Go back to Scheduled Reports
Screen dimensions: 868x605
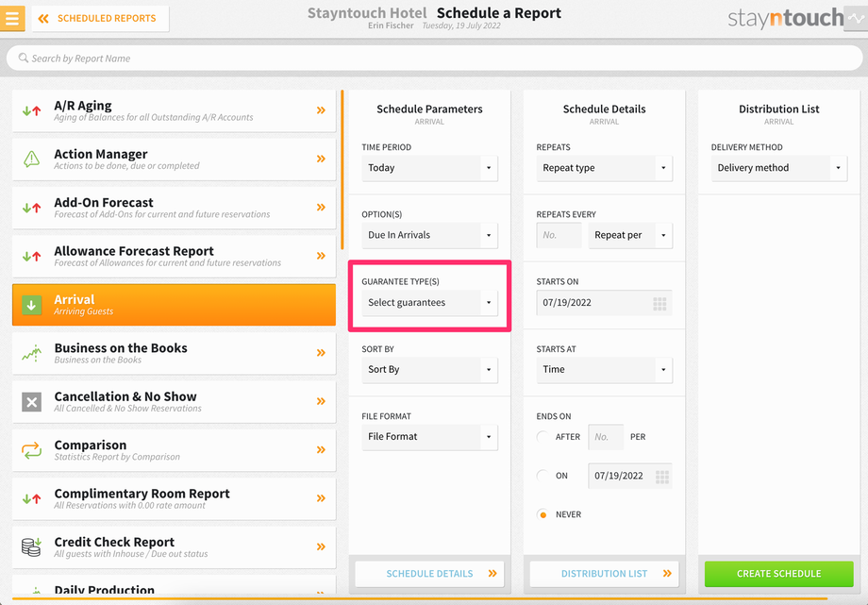[x=100, y=18]
